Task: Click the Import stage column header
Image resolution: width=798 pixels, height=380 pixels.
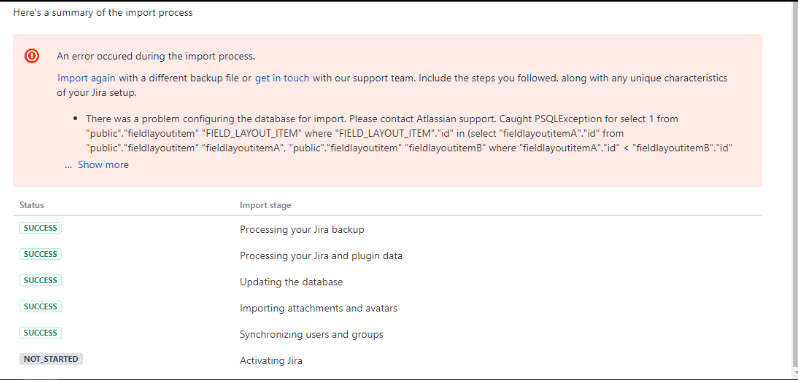Action: [265, 205]
